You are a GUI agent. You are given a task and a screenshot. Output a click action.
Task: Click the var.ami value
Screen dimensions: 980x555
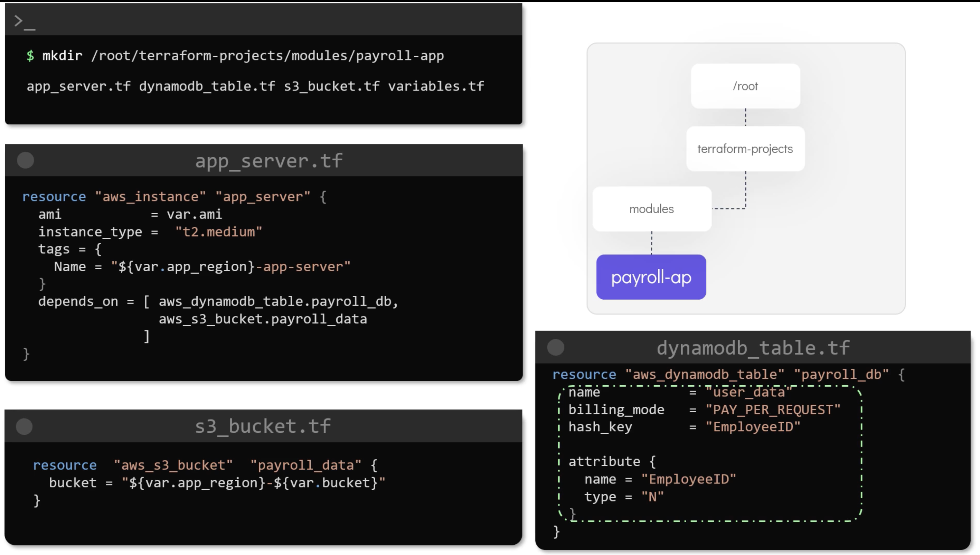pyautogui.click(x=194, y=214)
